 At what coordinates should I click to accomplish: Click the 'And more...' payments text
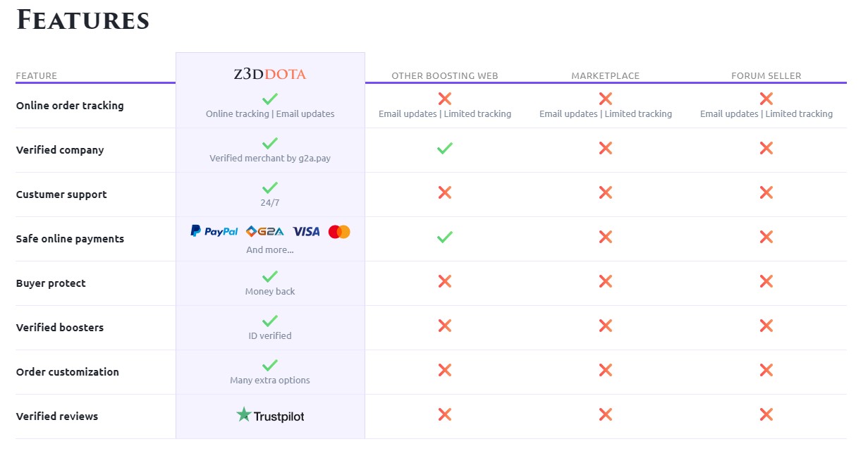270,249
